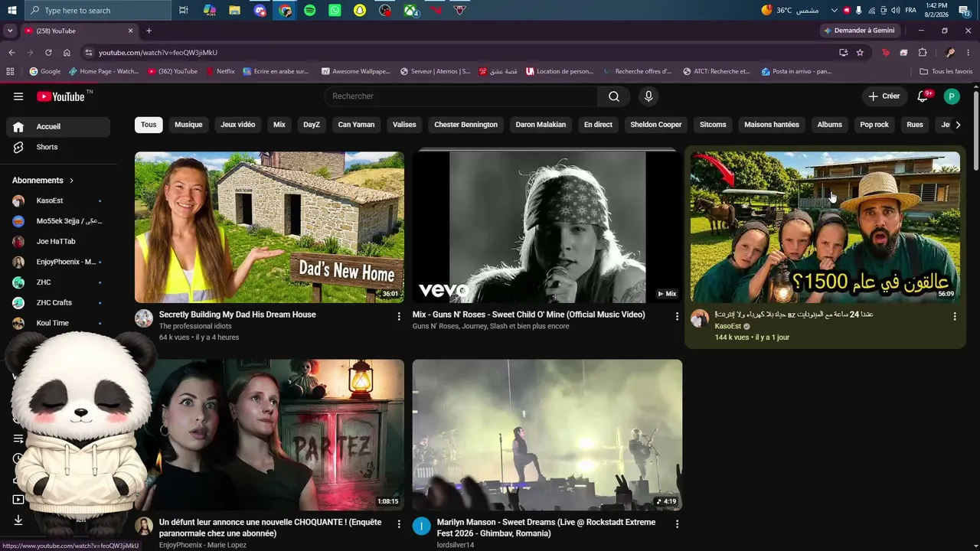Open Spotify from the taskbar

[x=309, y=10]
